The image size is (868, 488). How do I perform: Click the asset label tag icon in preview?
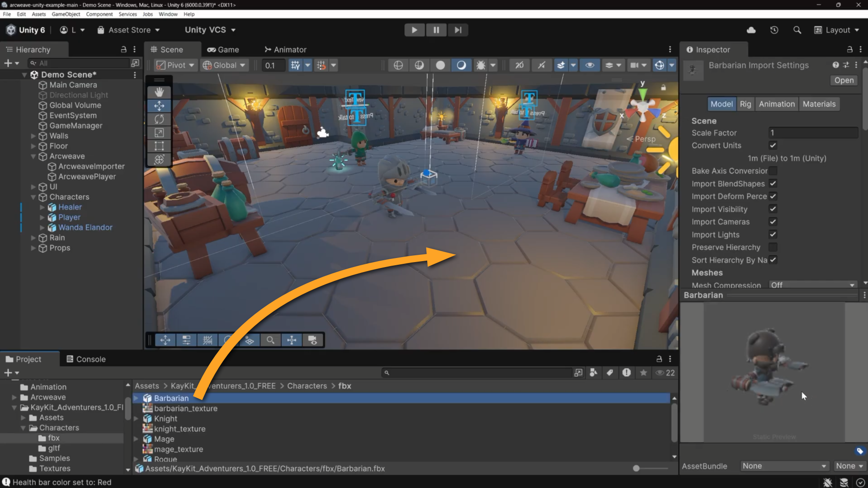point(859,451)
